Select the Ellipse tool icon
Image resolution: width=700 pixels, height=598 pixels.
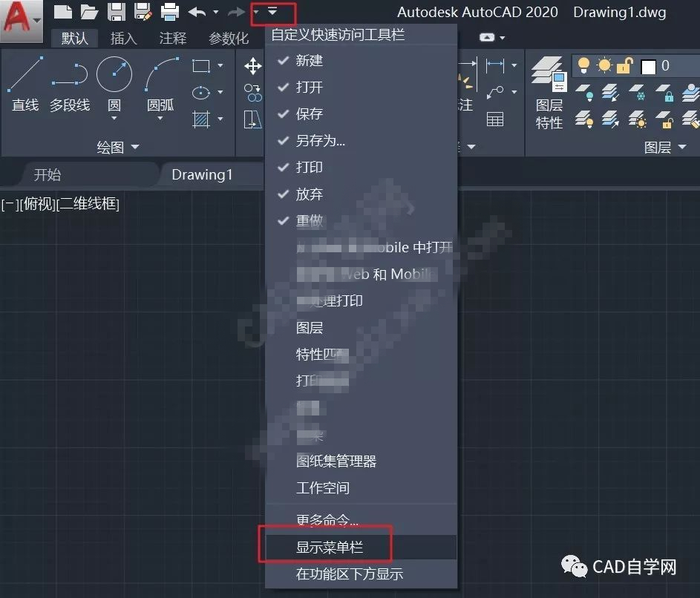[201, 93]
